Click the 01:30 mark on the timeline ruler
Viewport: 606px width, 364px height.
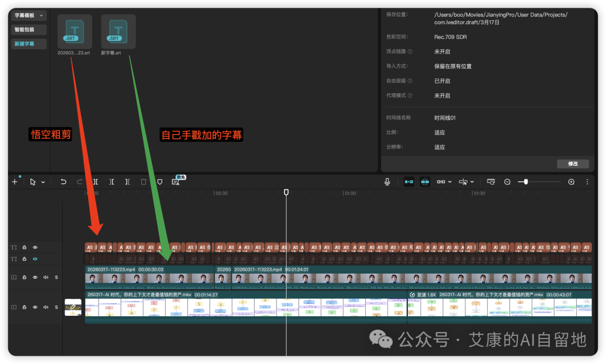[x=479, y=193]
